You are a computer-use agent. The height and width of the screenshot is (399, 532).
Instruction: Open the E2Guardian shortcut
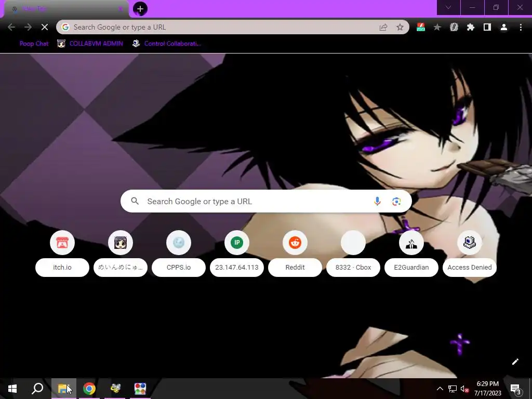[x=411, y=254]
